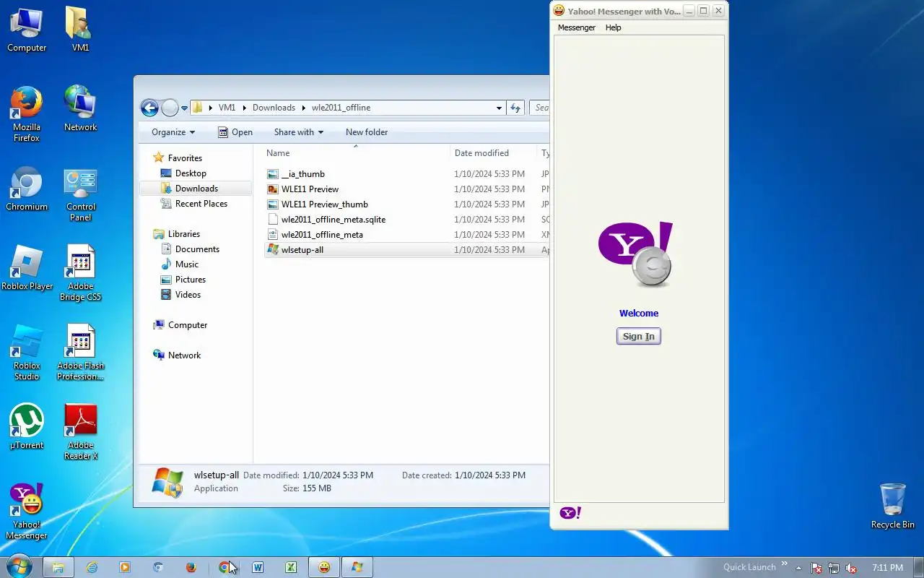Click the Windows Start orb
This screenshot has width=924, height=578.
click(19, 567)
